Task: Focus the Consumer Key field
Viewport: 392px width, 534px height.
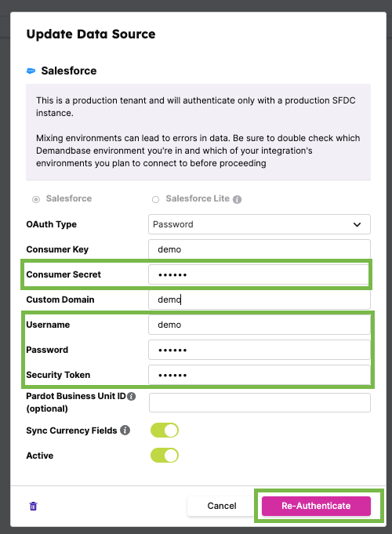Action: point(260,249)
